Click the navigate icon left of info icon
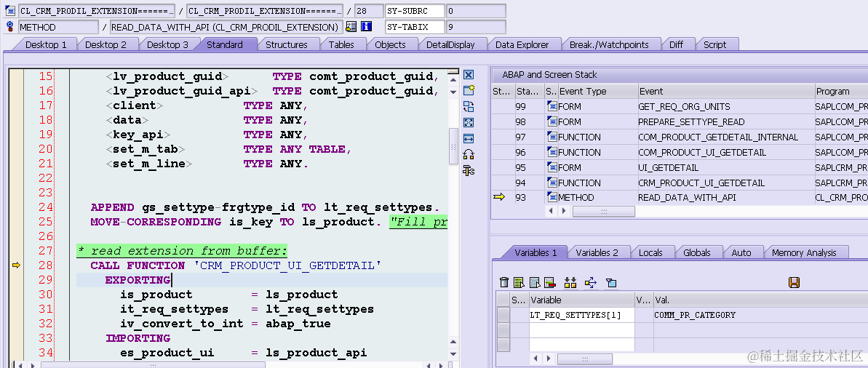 351,27
